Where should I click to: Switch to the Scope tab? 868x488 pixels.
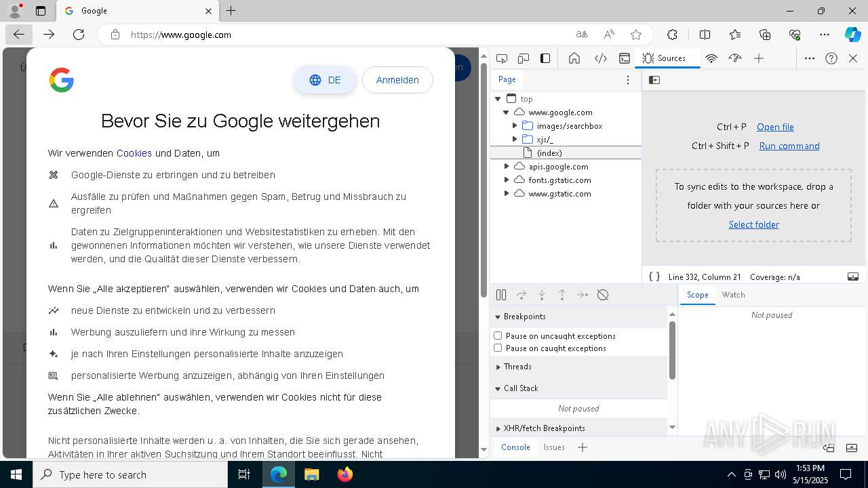tap(697, 295)
